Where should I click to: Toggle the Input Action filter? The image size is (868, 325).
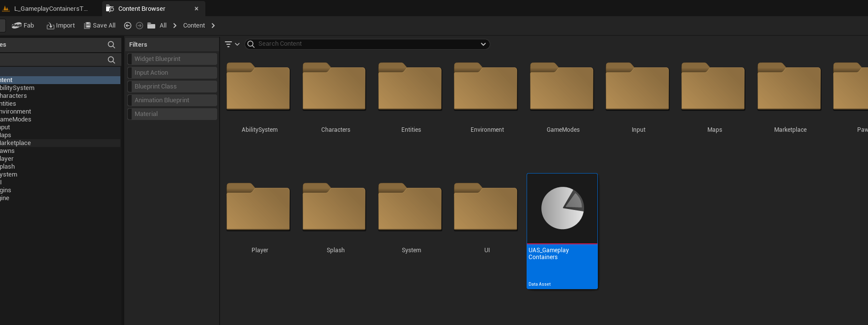(x=172, y=73)
